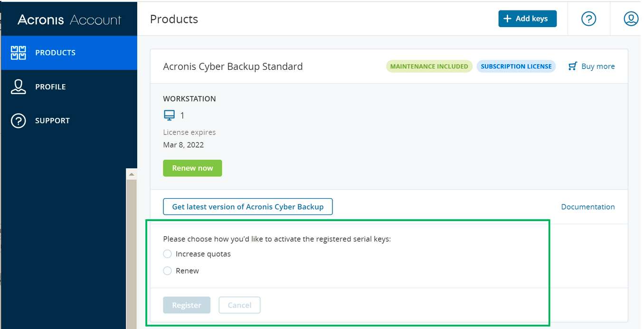Click the shopping cart icon beside Buy more
This screenshot has height=329, width=644.
click(573, 66)
